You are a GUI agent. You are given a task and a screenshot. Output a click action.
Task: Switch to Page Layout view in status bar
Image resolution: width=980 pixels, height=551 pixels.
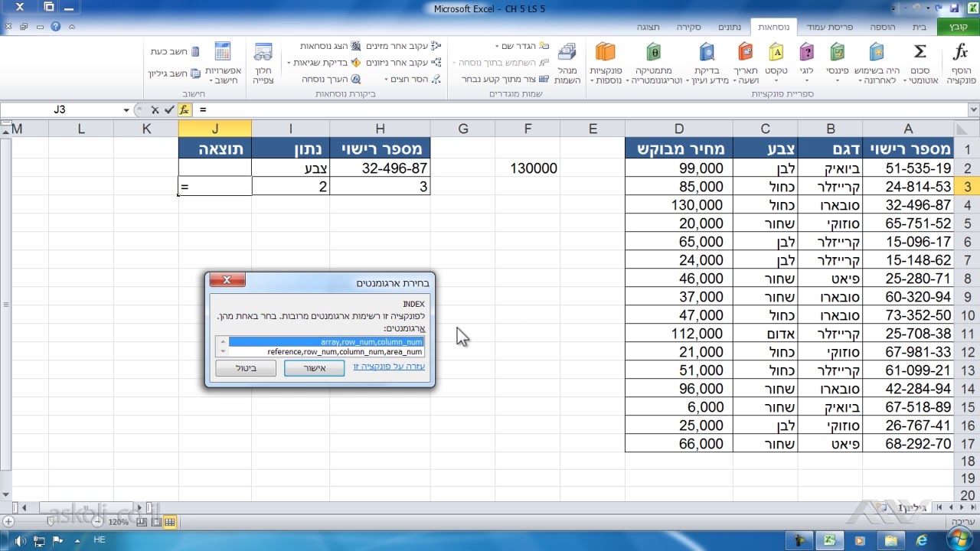point(156,522)
